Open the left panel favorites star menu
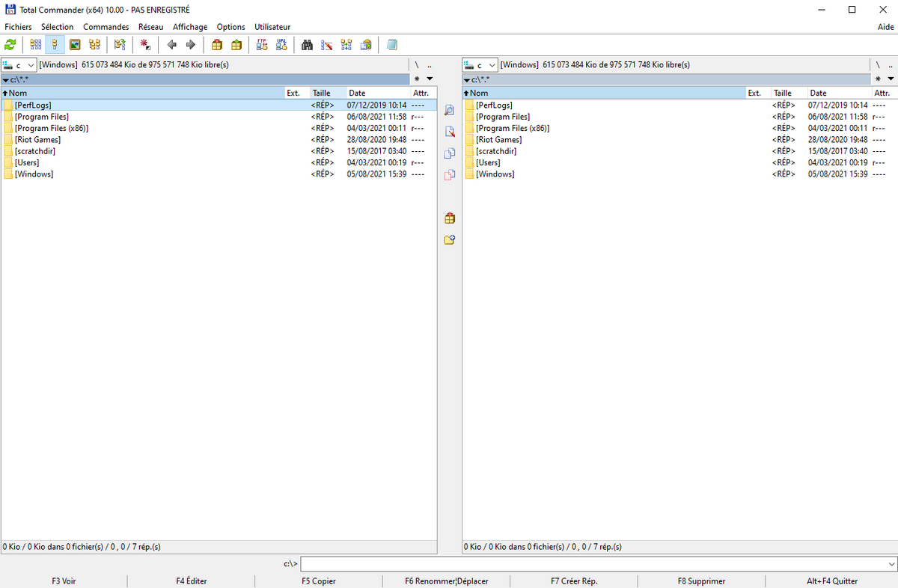This screenshot has height=588, width=898. pos(418,79)
